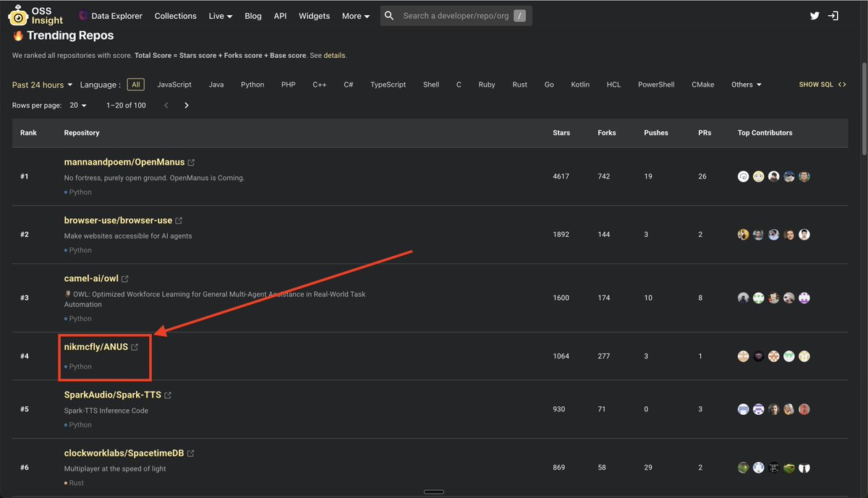Image resolution: width=868 pixels, height=498 pixels.
Task: Open the SparkAudio/Spark-TTS repository link
Action: (113, 394)
